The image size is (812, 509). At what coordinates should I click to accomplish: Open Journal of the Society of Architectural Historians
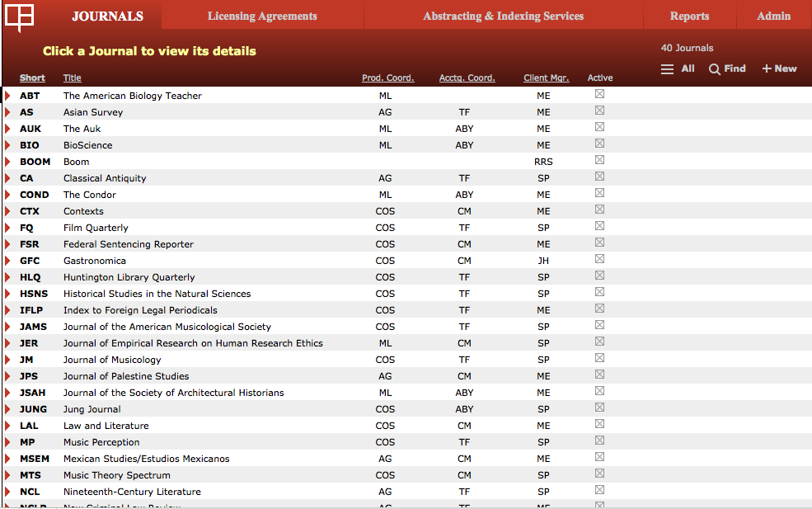pyautogui.click(x=173, y=393)
